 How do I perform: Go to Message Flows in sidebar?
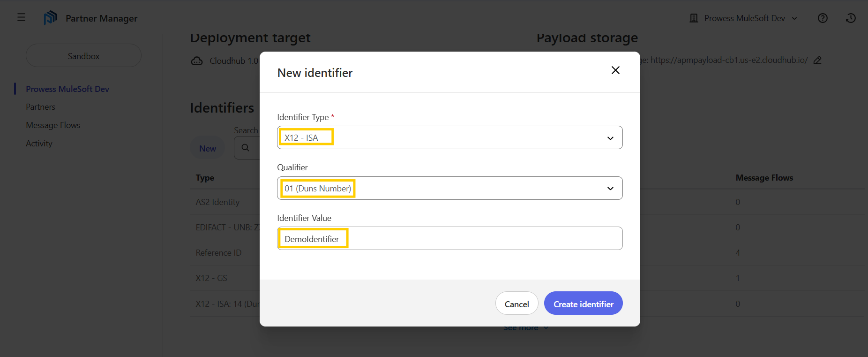[x=53, y=125]
